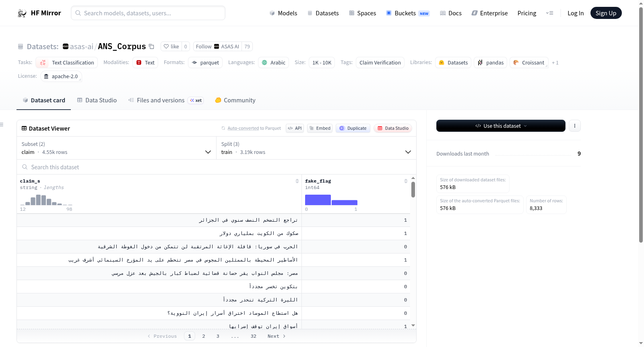644x347 pixels.
Task: Click the Duplicate button
Action: click(353, 128)
